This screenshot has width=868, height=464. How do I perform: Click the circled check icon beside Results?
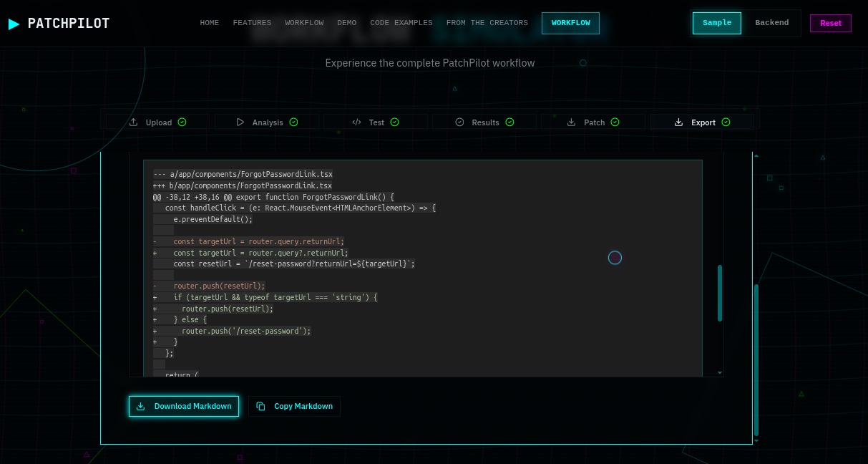[x=459, y=122]
